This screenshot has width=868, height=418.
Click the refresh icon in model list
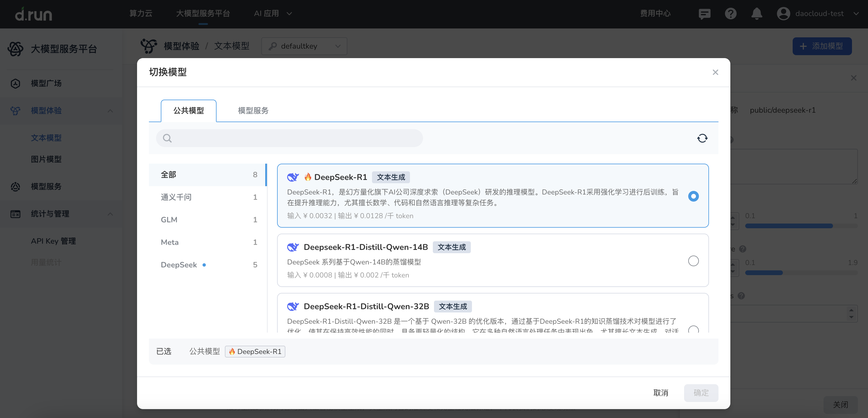pos(702,138)
